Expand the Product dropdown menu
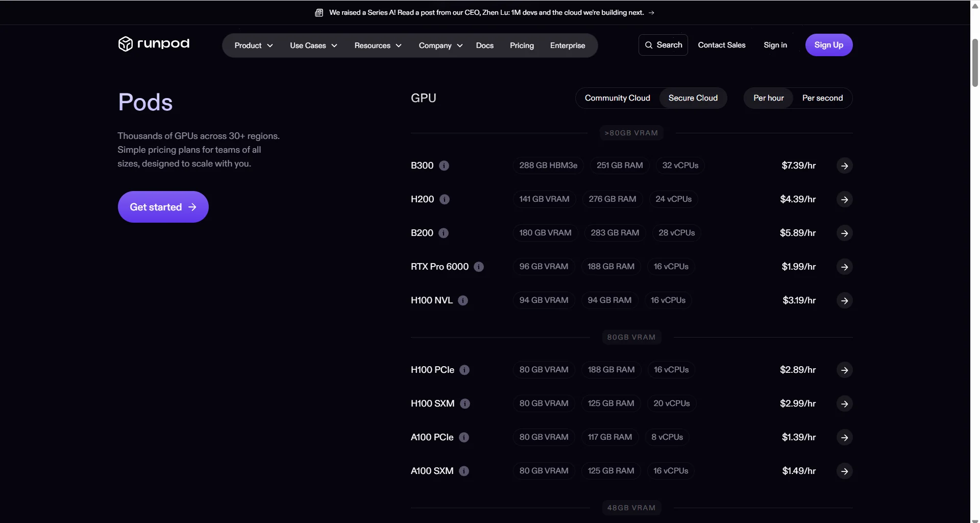Viewport: 980px width, 523px height. [x=254, y=45]
